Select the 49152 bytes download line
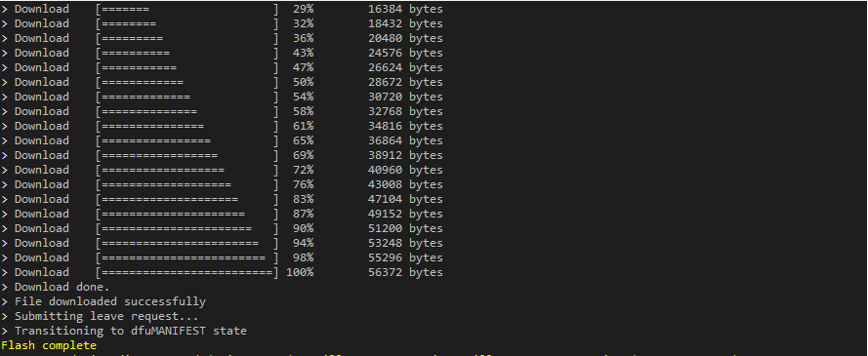868x356 pixels. tap(222, 214)
